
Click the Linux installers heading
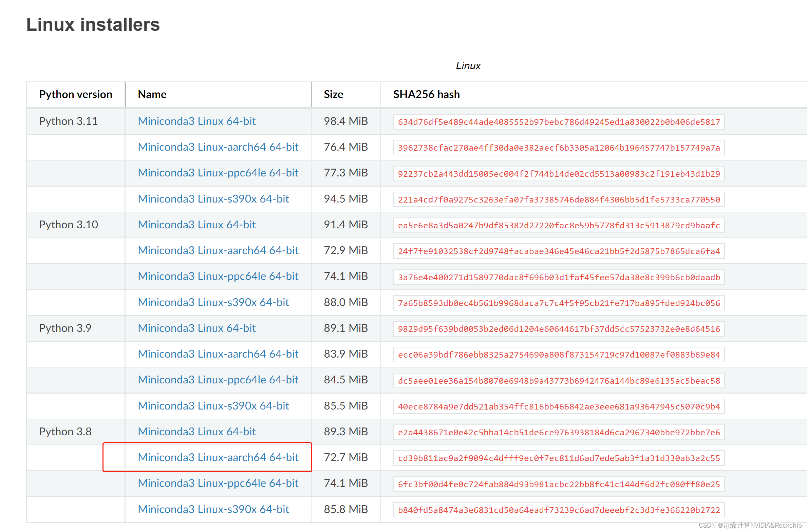[93, 24]
